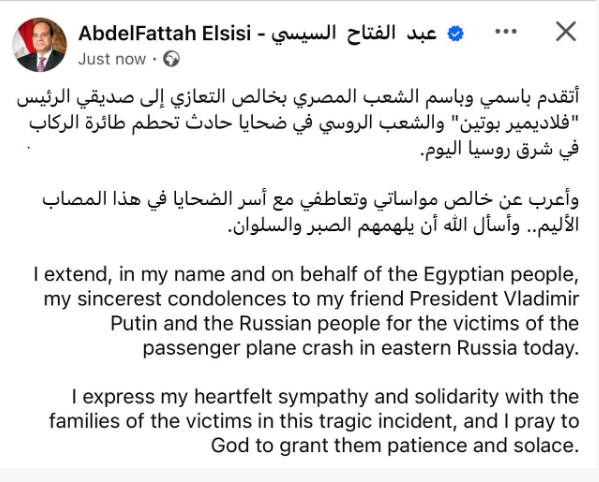Click the 'families of the victims' line
599x482 pixels.
(x=314, y=421)
